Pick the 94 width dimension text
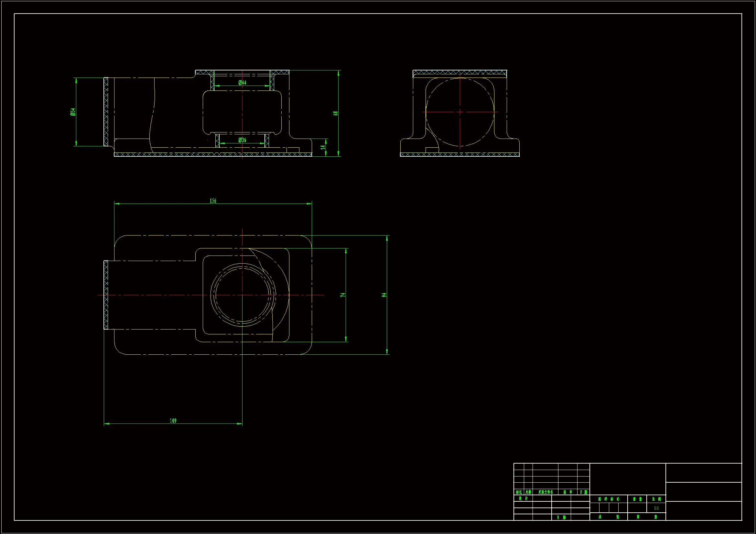This screenshot has width=756, height=534. (x=384, y=295)
